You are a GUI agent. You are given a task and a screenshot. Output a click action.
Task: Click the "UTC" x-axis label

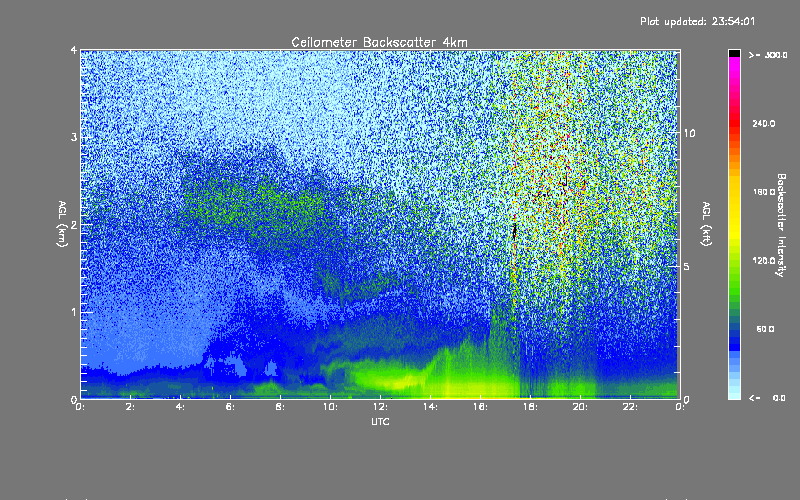click(380, 421)
